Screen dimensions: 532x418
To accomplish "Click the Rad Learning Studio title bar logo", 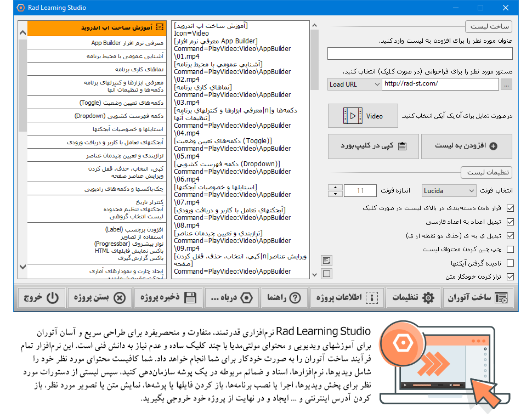I will [21, 8].
